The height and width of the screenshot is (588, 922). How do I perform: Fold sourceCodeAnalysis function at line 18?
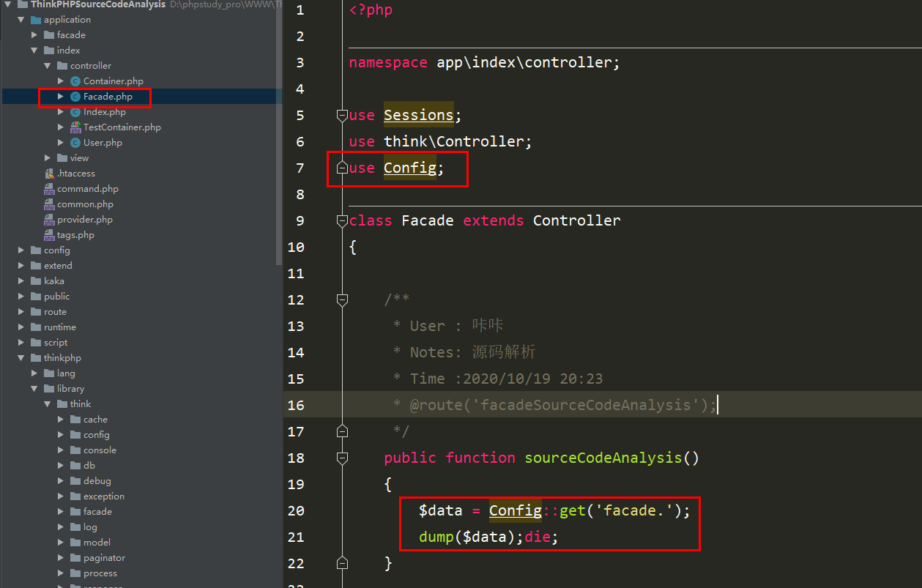pyautogui.click(x=342, y=458)
